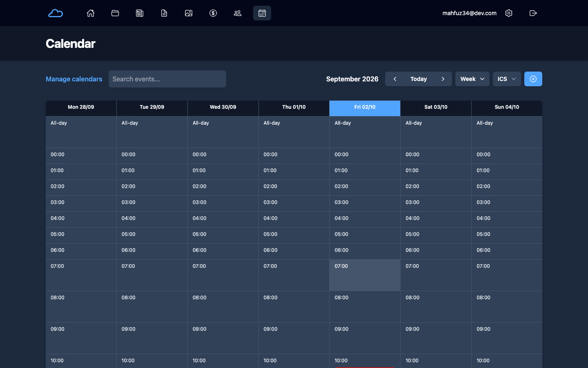
Task: Select the Tue 29/09 column header
Action: point(152,108)
